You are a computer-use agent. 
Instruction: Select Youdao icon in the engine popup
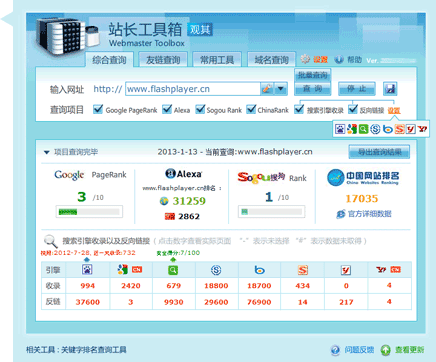[411, 129]
